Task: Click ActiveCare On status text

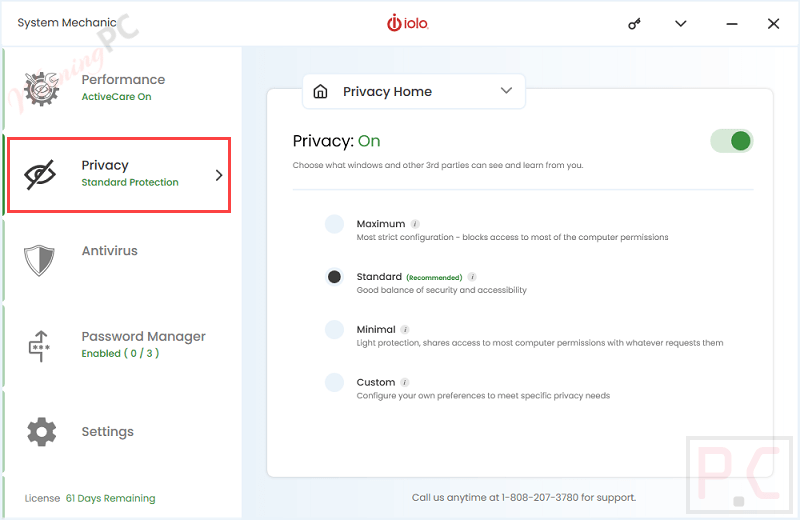Action: [x=116, y=96]
